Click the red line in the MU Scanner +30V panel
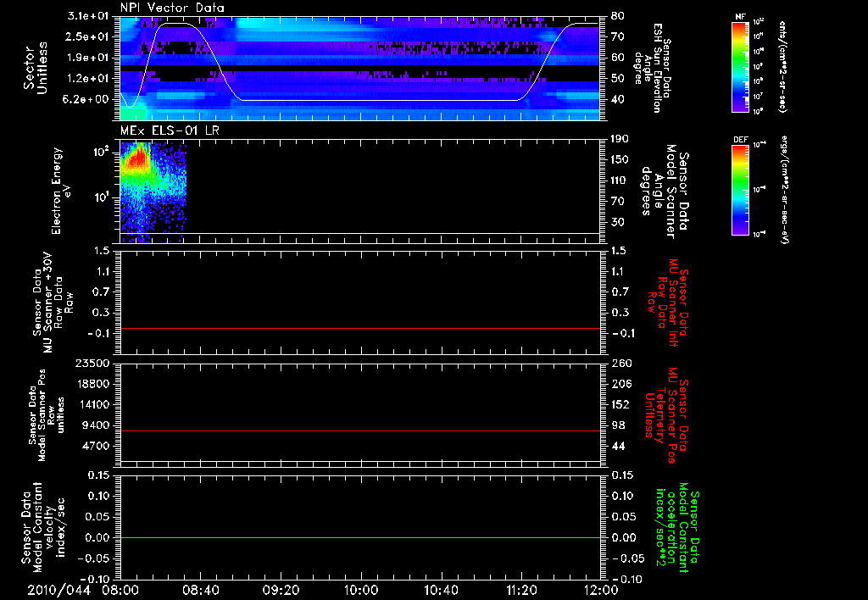 [360, 328]
